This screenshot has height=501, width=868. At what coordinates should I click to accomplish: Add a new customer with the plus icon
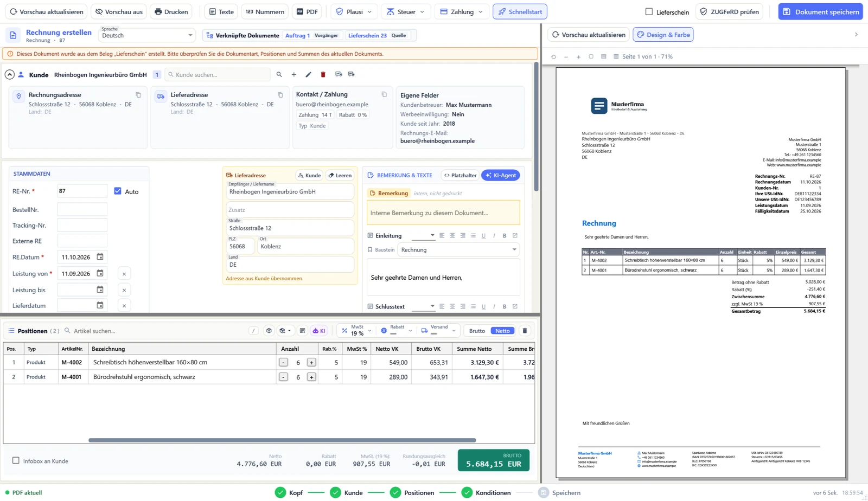click(293, 74)
